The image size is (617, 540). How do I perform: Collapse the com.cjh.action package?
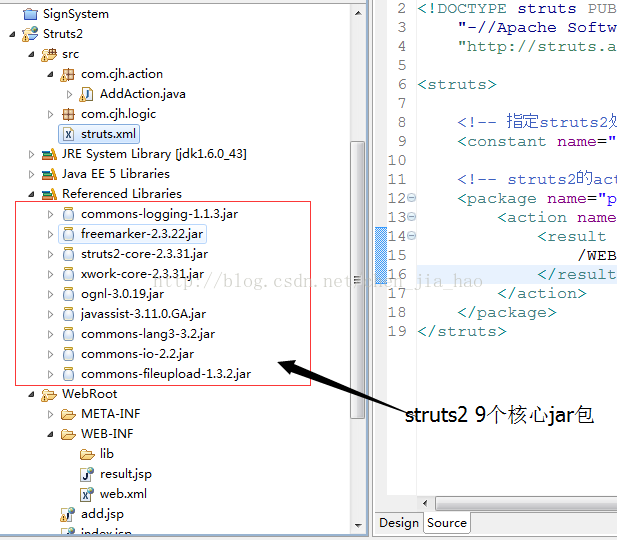pos(50,74)
